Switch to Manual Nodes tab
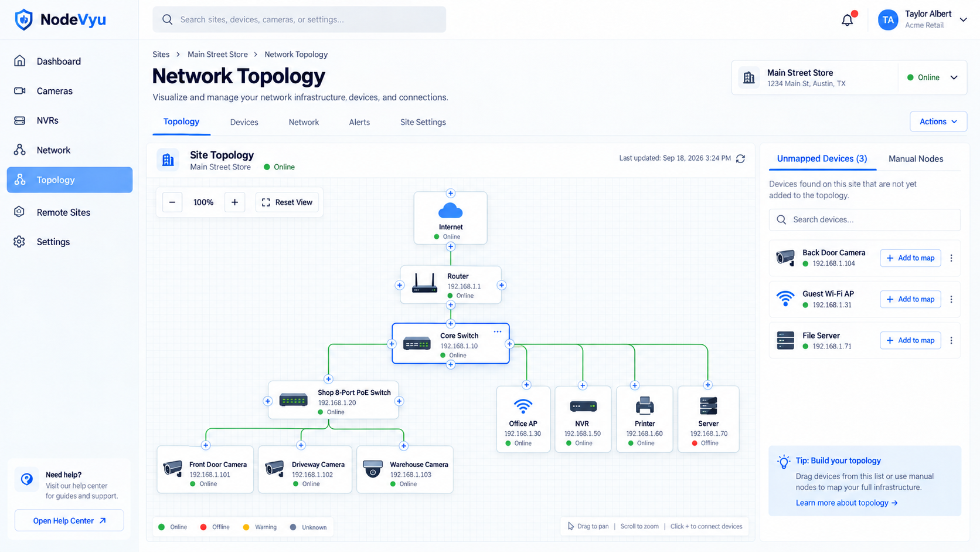The width and height of the screenshot is (980, 552). coord(916,159)
